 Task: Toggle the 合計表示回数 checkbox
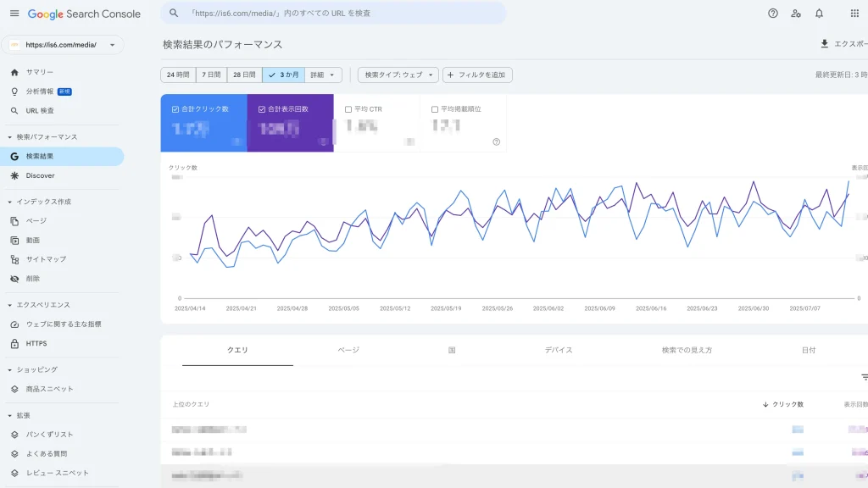point(262,109)
